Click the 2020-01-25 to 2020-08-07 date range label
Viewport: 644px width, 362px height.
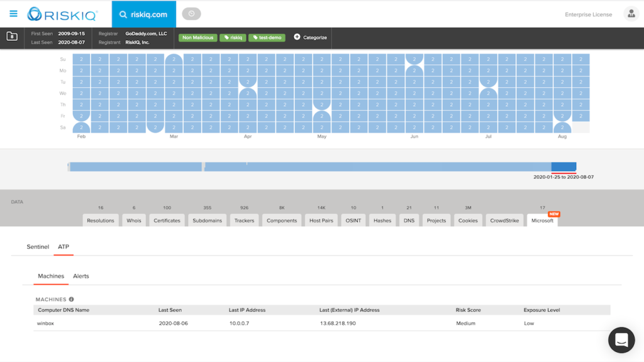(563, 177)
